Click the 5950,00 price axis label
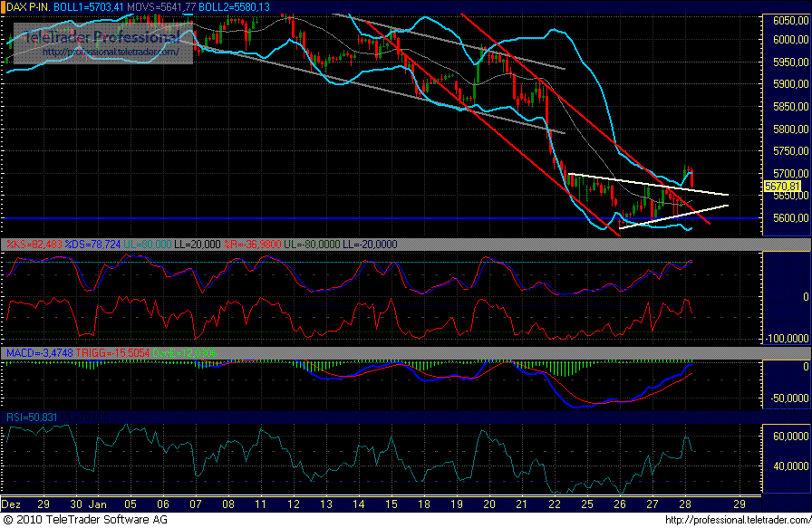 click(790, 62)
